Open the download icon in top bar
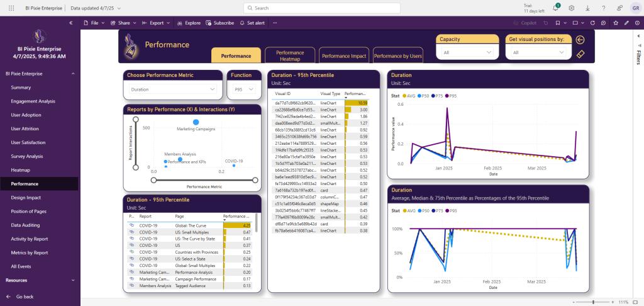 click(x=587, y=8)
